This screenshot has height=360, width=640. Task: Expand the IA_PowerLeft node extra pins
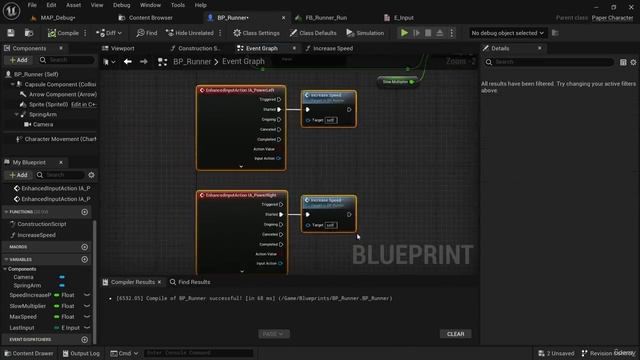pyautogui.click(x=241, y=167)
